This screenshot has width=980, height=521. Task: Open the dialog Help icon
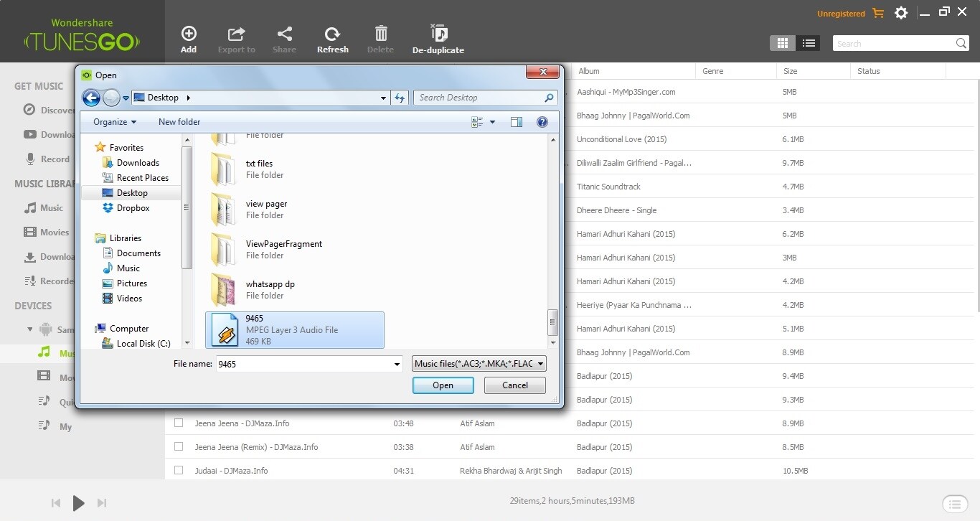[x=542, y=122]
